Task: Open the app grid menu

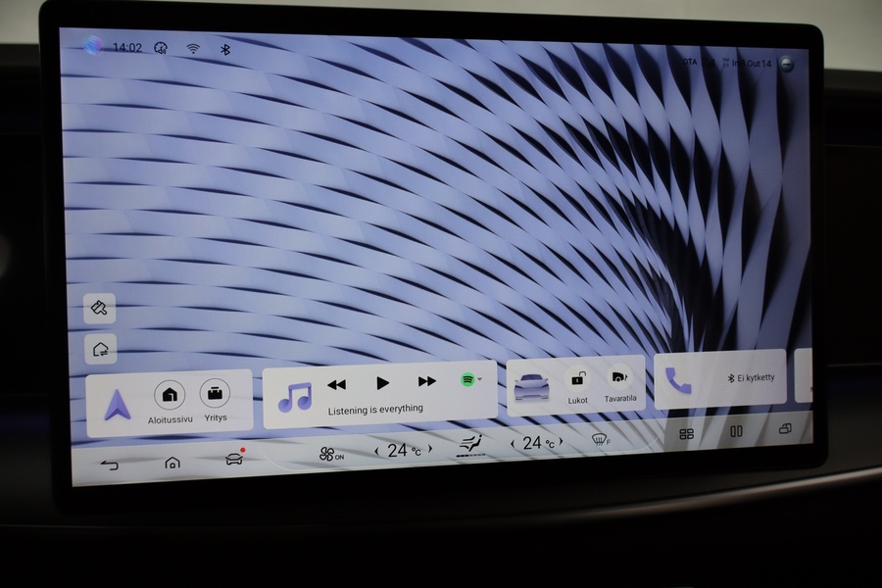Action: pyautogui.click(x=686, y=433)
